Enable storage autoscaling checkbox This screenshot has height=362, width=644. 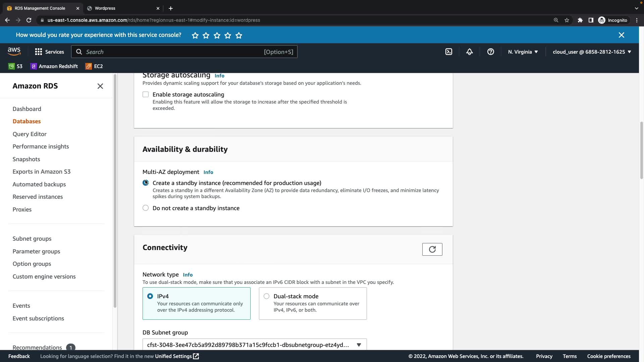coord(146,95)
